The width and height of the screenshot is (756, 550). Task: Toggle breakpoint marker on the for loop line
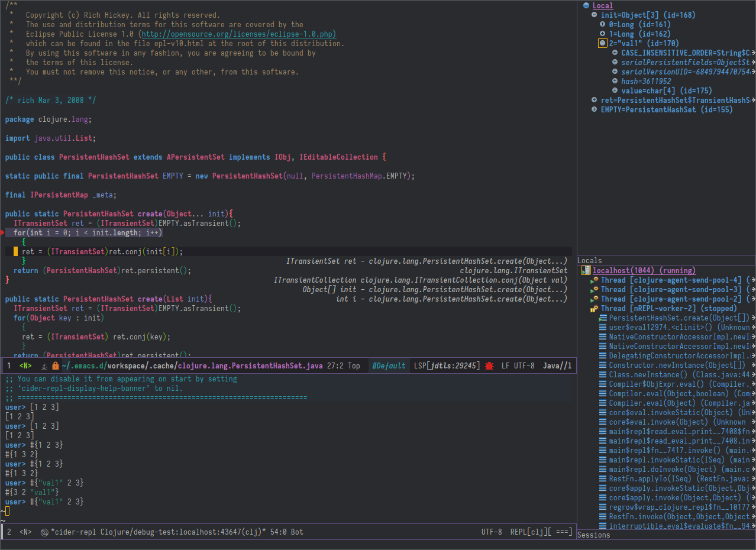[2, 233]
